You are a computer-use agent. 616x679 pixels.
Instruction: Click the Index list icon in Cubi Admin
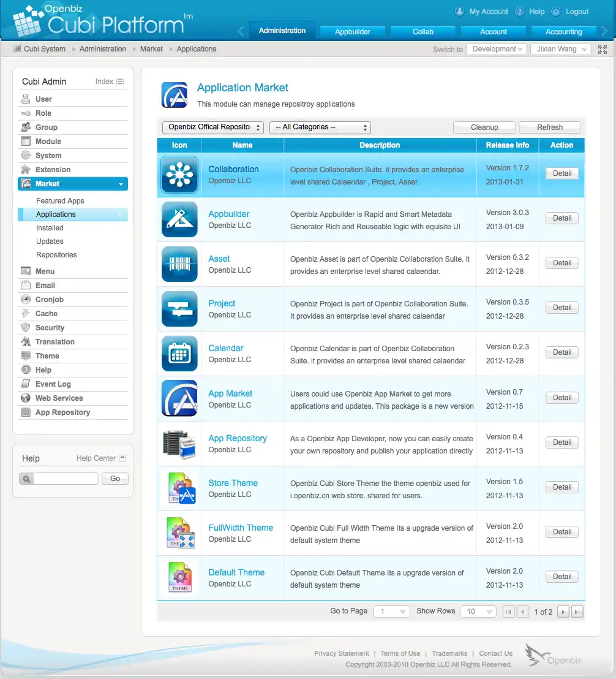coord(120,82)
